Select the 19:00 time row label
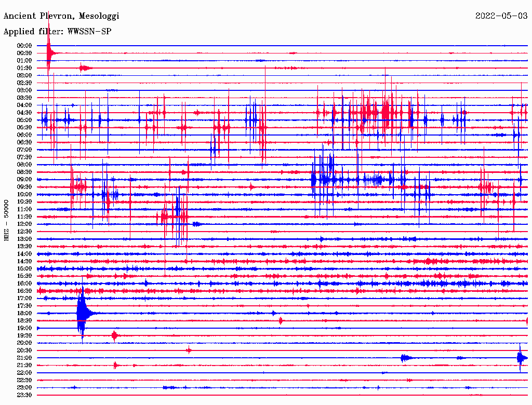532x405 pixels. 24,328
